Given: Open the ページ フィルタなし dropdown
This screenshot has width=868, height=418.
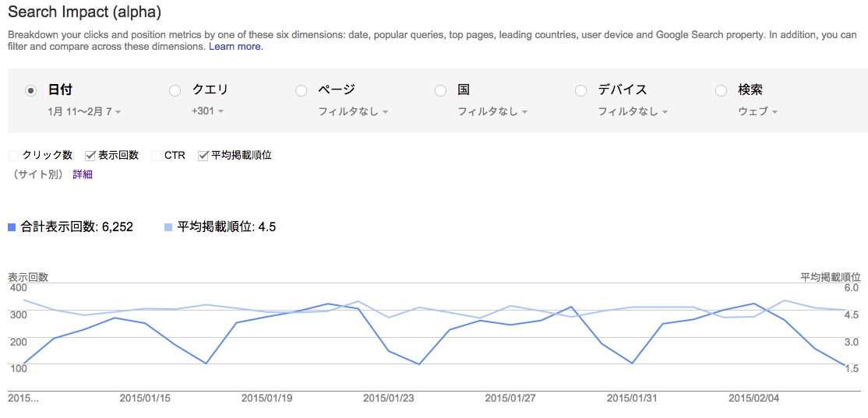Looking at the screenshot, I should click(353, 111).
